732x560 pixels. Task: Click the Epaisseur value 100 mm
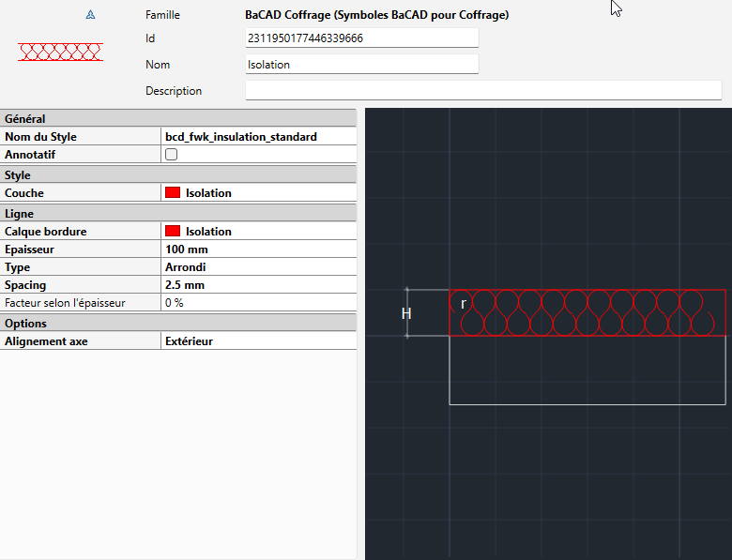click(x=259, y=250)
